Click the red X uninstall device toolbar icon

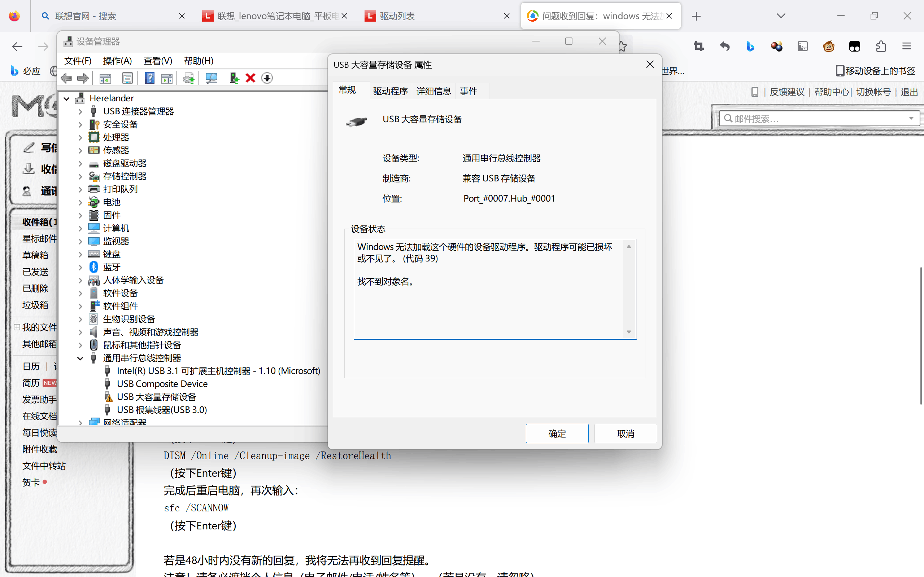250,78
